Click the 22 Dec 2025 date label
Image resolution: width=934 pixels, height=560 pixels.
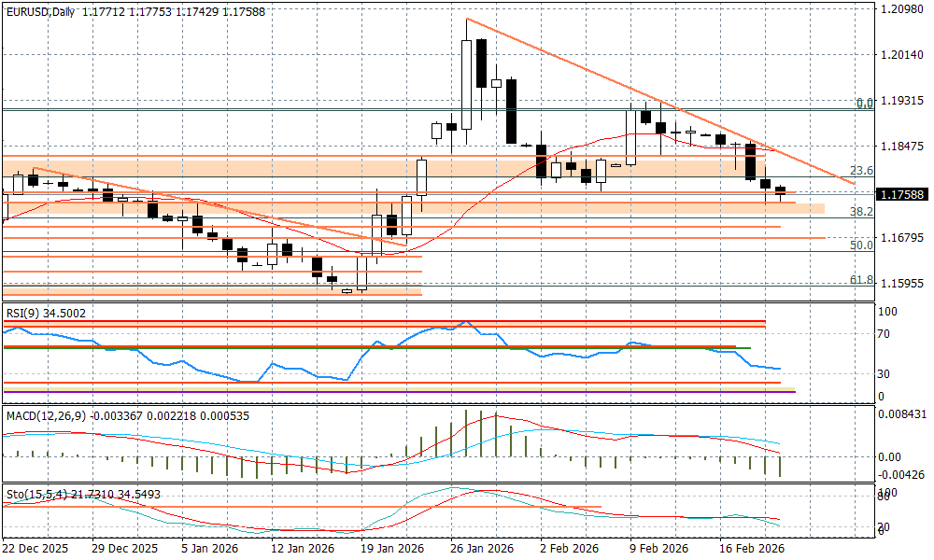(35, 549)
